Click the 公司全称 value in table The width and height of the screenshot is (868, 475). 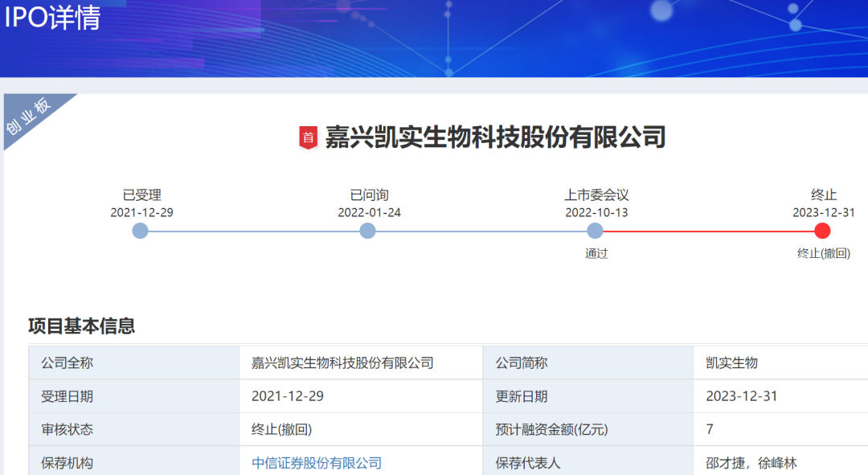342,363
